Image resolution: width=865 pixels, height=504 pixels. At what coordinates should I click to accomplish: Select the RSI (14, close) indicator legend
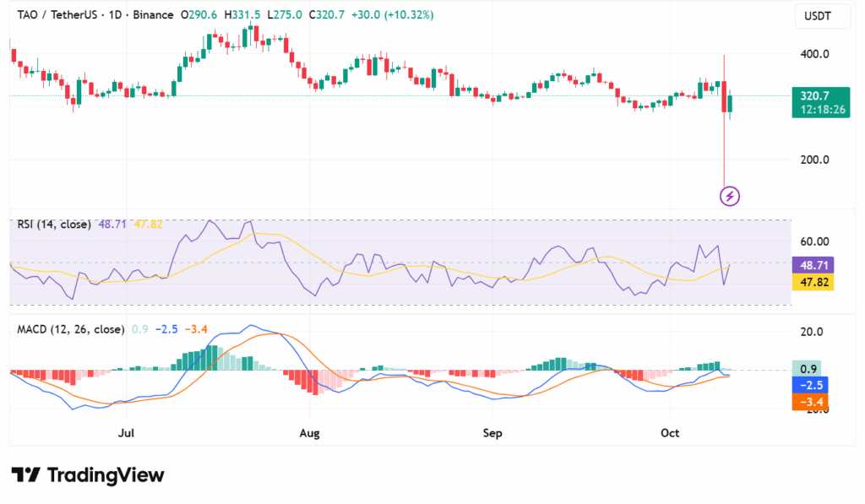tap(54, 225)
